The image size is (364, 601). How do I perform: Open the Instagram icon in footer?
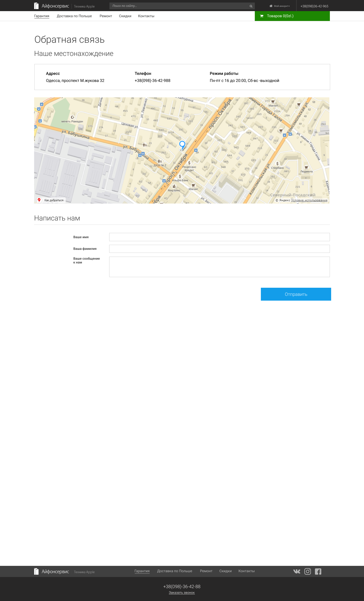[x=308, y=571]
